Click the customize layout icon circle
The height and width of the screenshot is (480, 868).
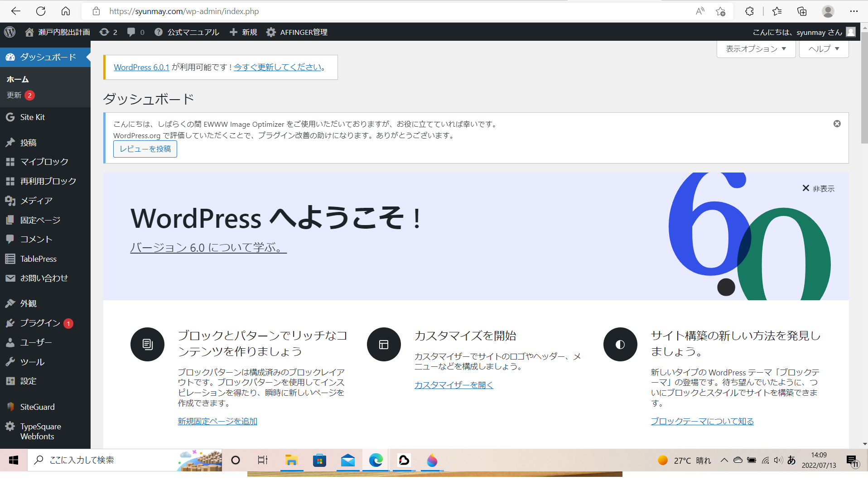(384, 344)
